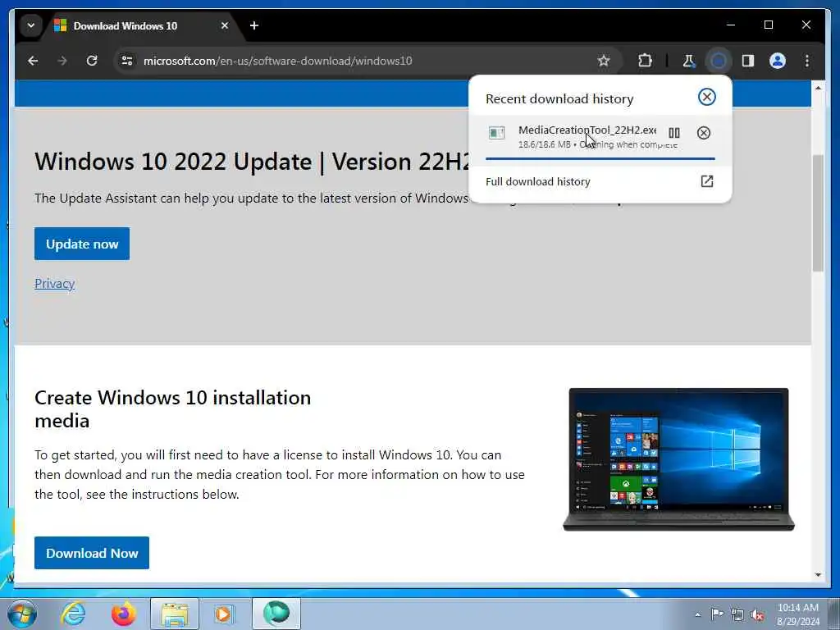840x630 pixels.
Task: Open Full download history
Action: [600, 181]
